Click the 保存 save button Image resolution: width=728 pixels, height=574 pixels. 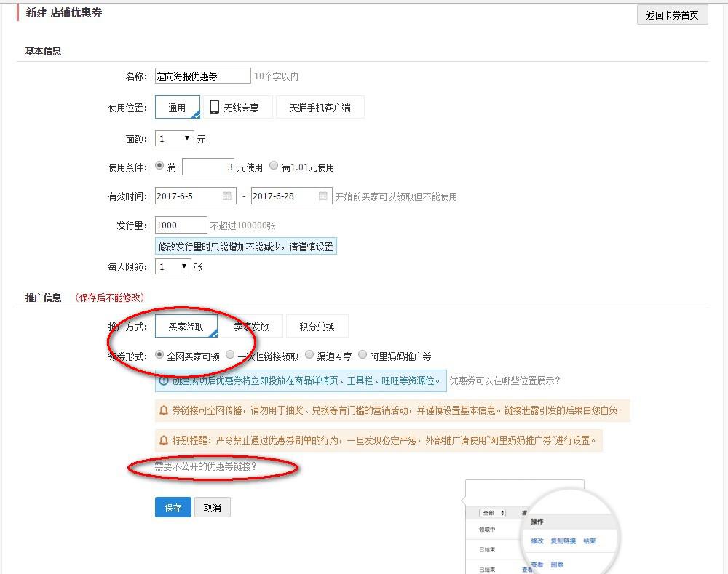pyautogui.click(x=173, y=508)
